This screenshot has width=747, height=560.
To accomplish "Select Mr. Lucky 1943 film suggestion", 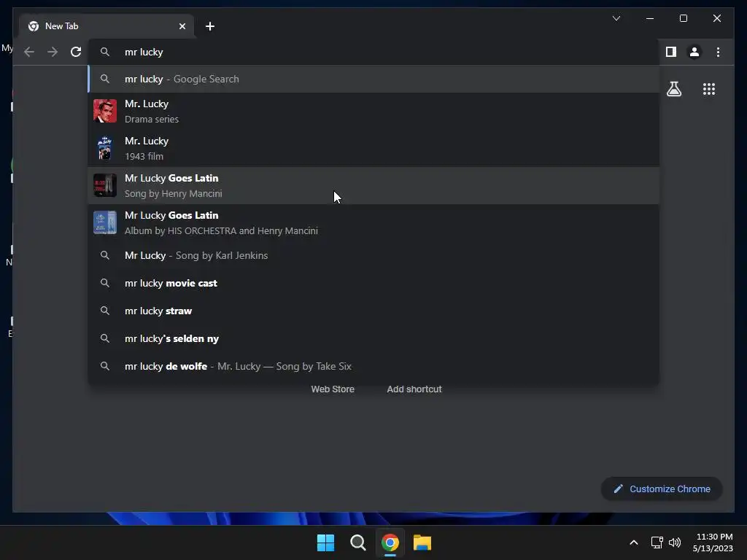I will click(x=373, y=148).
